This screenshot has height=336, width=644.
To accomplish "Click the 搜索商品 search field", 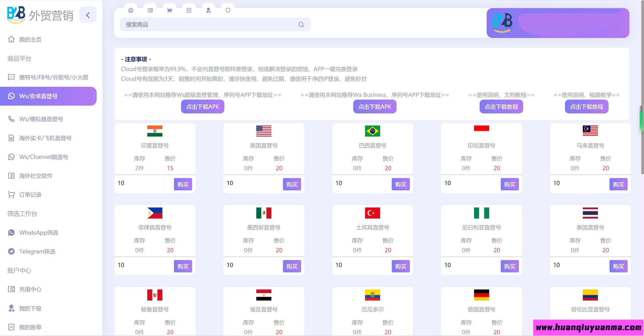I will click(215, 24).
